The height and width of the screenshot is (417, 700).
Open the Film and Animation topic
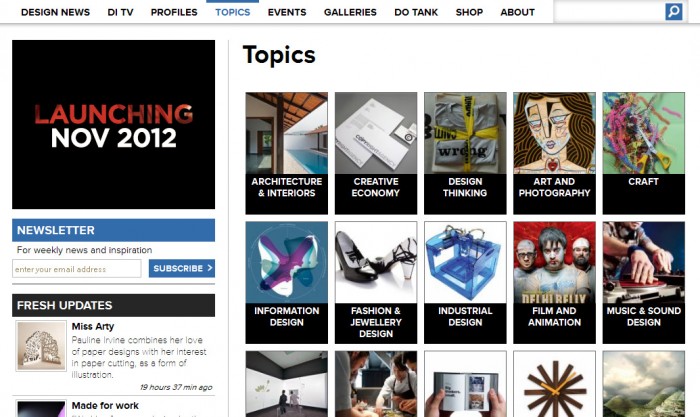(x=554, y=283)
